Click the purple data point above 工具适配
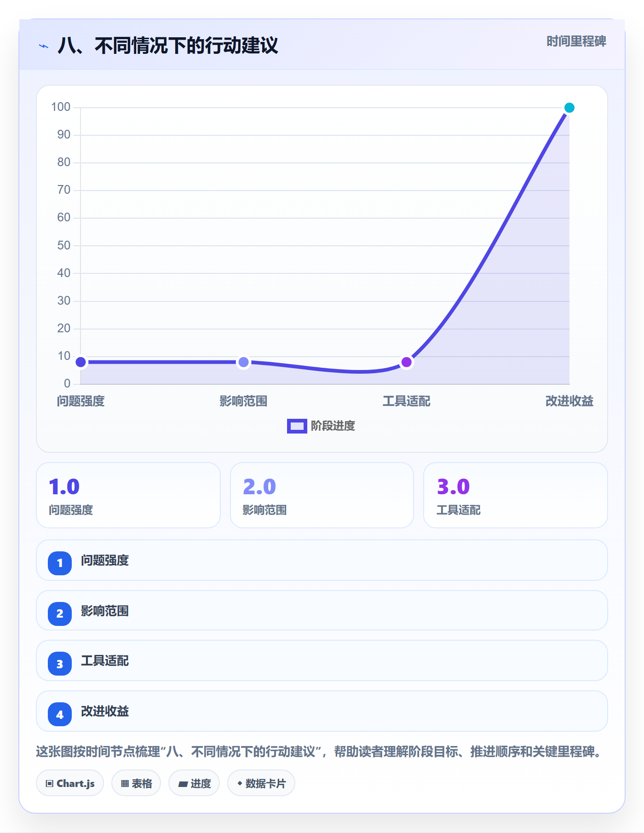The image size is (644, 833). click(406, 362)
